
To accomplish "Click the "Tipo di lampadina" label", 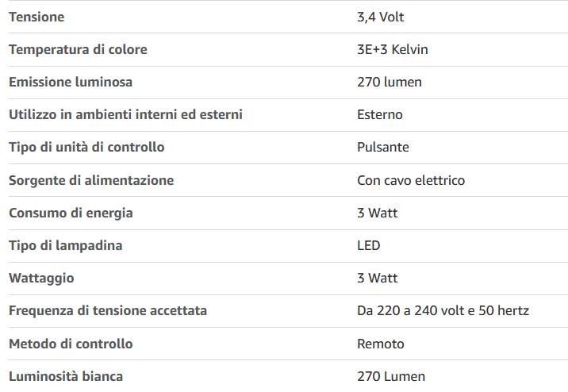I will 66,245.
